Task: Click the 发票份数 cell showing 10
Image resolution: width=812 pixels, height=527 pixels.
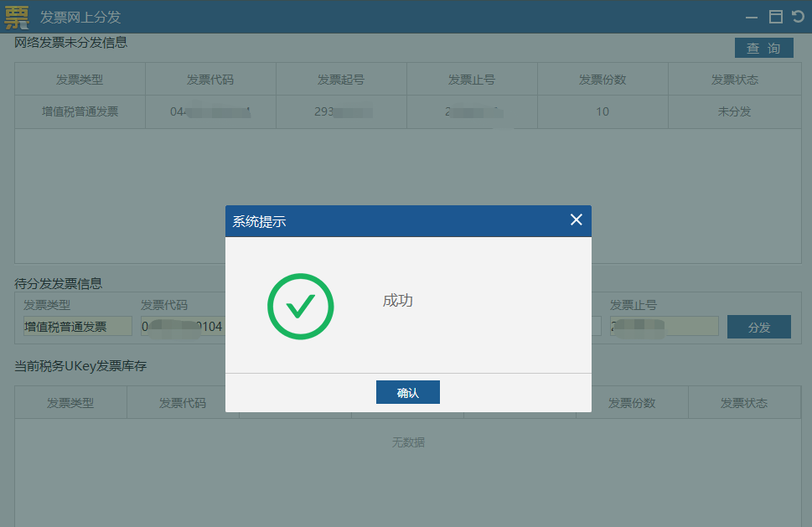Action: (603, 111)
